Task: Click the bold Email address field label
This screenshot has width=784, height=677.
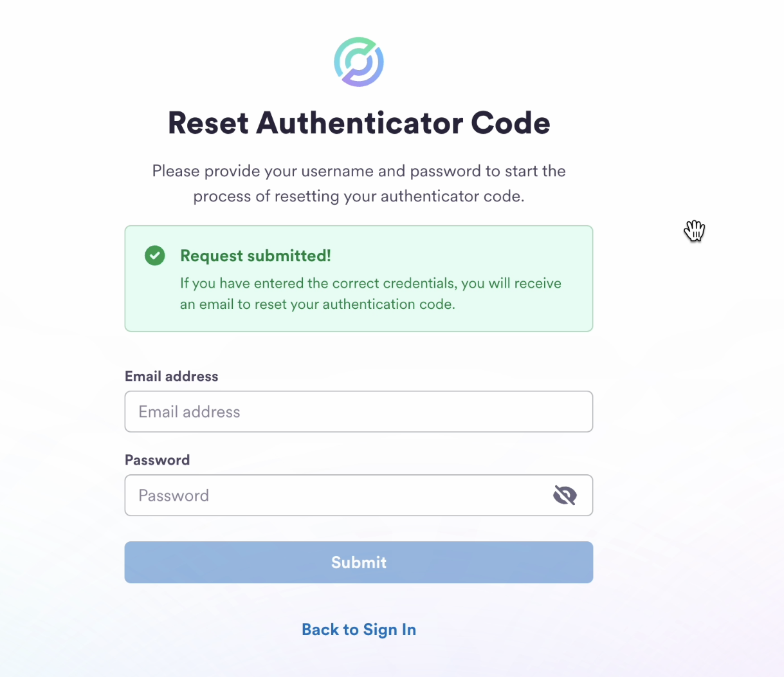Action: [171, 376]
